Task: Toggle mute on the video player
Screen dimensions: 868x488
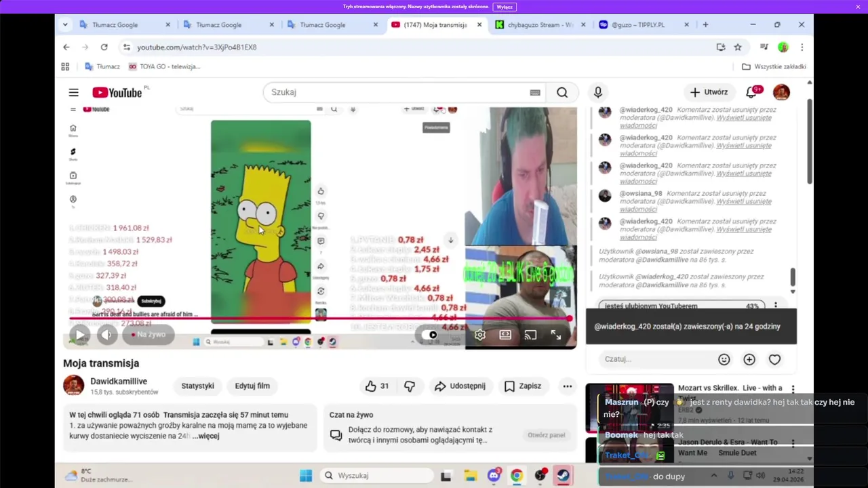Action: 107,334
